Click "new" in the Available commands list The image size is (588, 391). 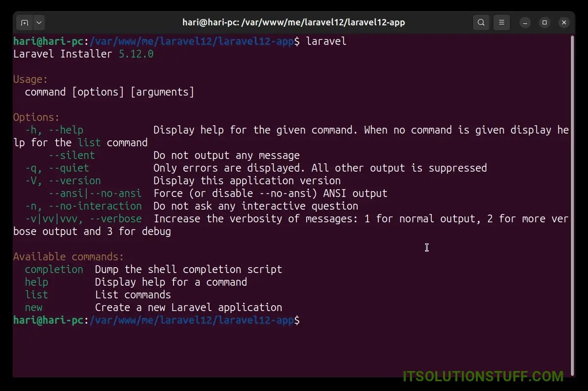[34, 308]
